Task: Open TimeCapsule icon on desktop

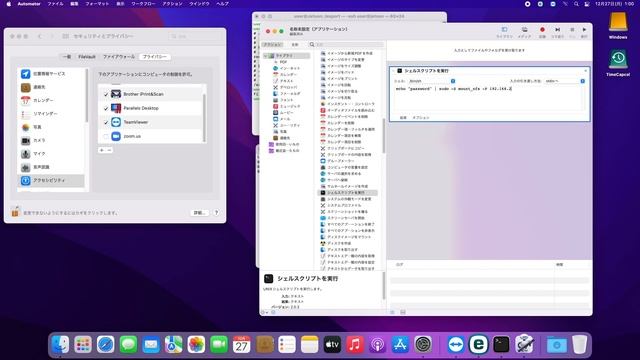Action: (618, 60)
